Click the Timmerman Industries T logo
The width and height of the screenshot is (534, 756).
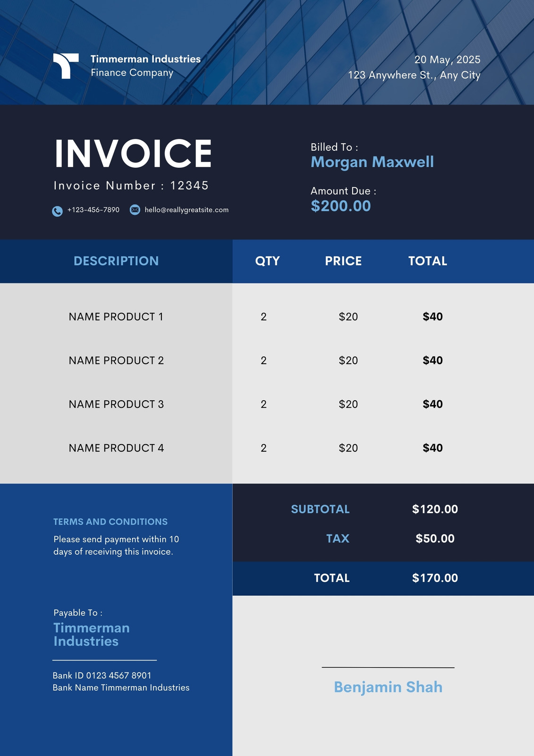pyautogui.click(x=66, y=66)
